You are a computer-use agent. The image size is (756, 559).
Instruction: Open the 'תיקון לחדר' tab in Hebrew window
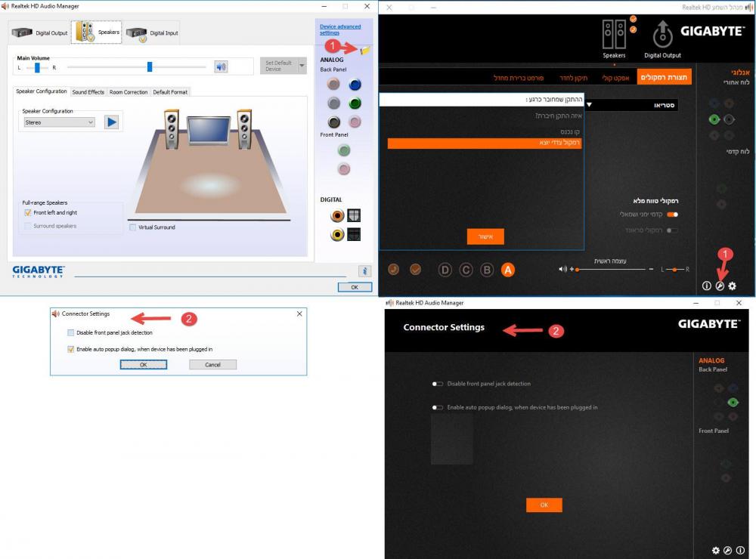pos(574,78)
